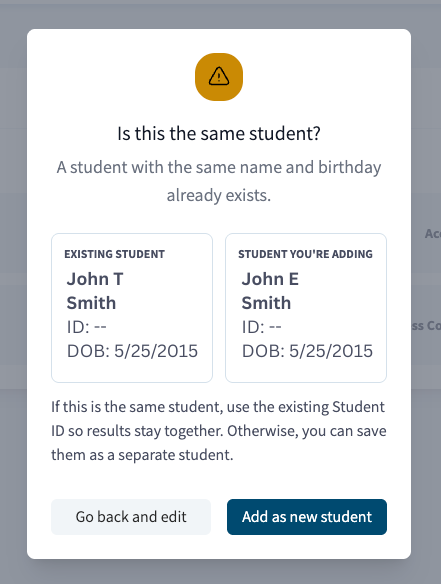Click the partially hidden "Ac" text behind the dialog
Screen dimensions: 441x584
(x=433, y=234)
